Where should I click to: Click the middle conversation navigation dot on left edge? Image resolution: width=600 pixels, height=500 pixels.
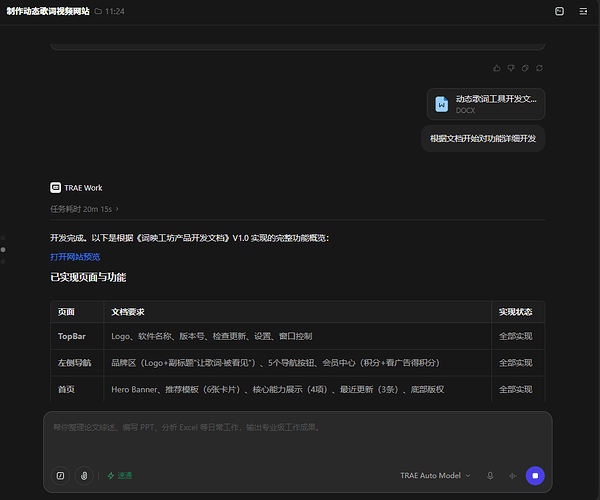[3, 249]
